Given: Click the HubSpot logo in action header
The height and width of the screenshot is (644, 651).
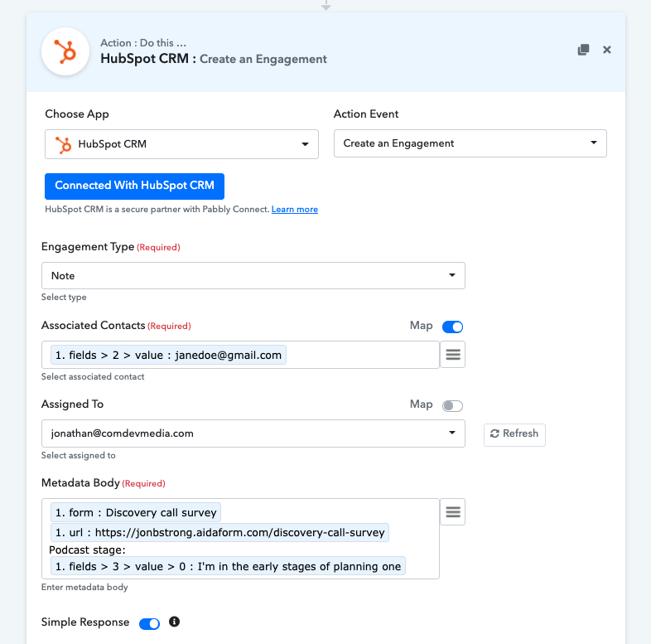Looking at the screenshot, I should pyautogui.click(x=65, y=51).
